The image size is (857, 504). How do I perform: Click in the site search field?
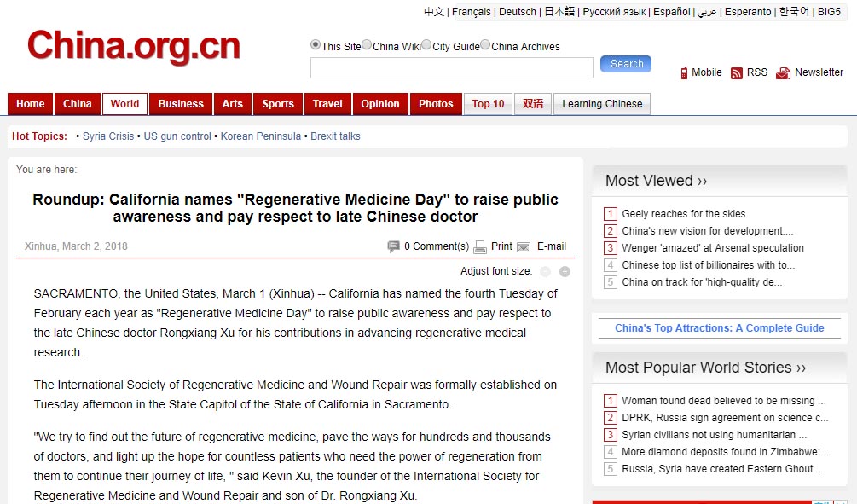click(x=451, y=68)
